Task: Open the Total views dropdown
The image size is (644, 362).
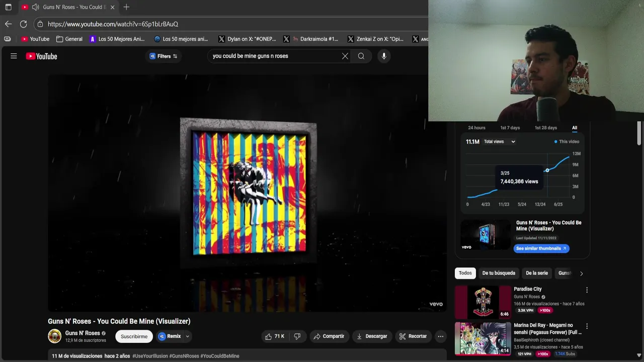Action: pyautogui.click(x=500, y=142)
